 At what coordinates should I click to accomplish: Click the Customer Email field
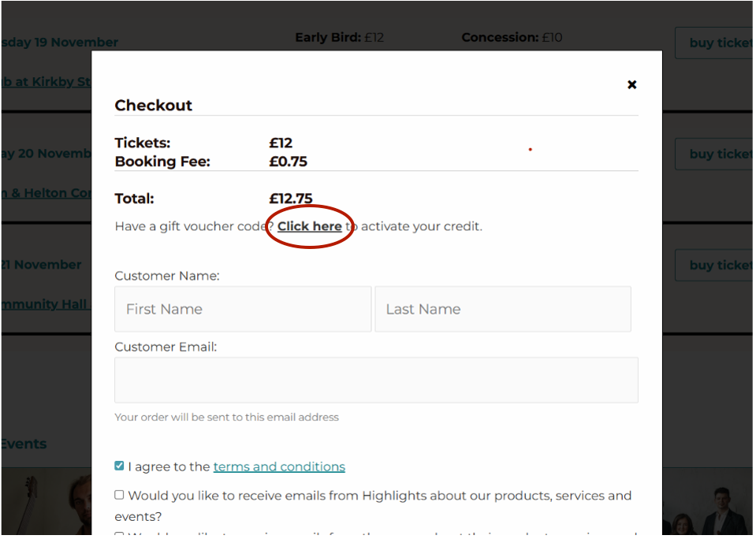click(x=376, y=379)
